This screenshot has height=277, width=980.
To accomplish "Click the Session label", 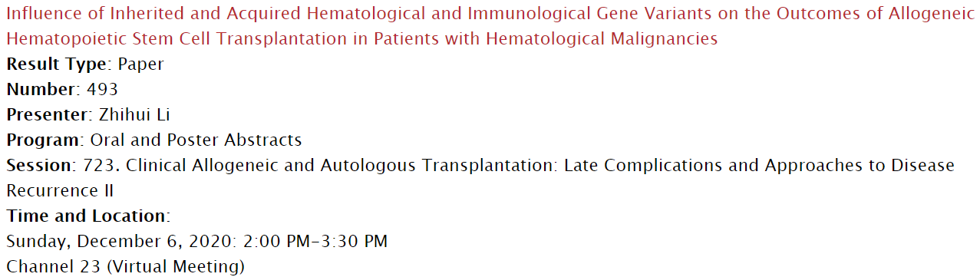I will 39,165.
